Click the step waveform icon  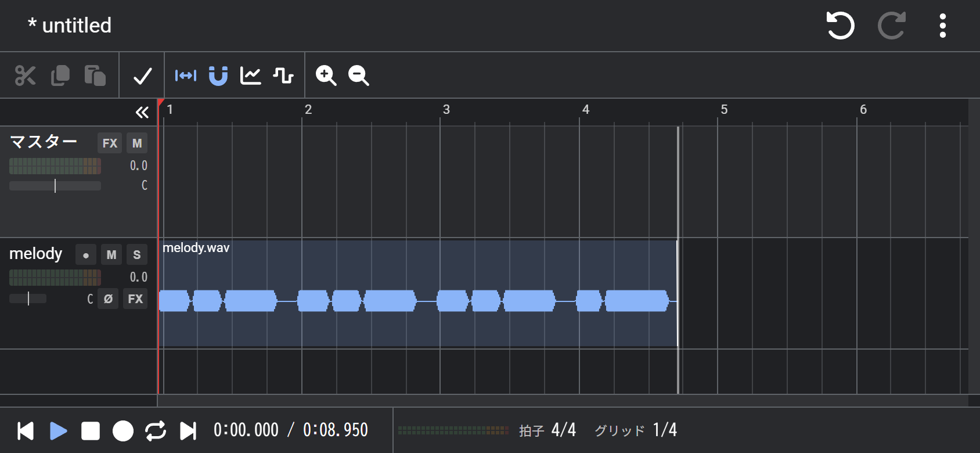[x=283, y=75]
